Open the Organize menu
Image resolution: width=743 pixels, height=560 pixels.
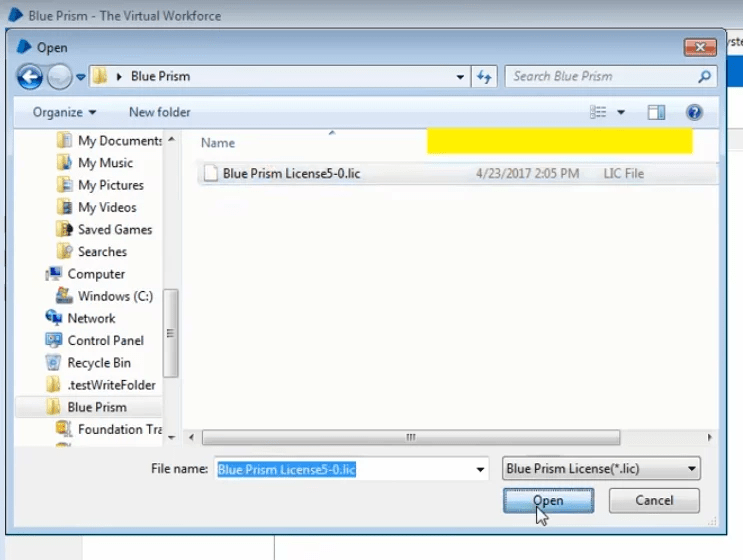pyautogui.click(x=64, y=112)
